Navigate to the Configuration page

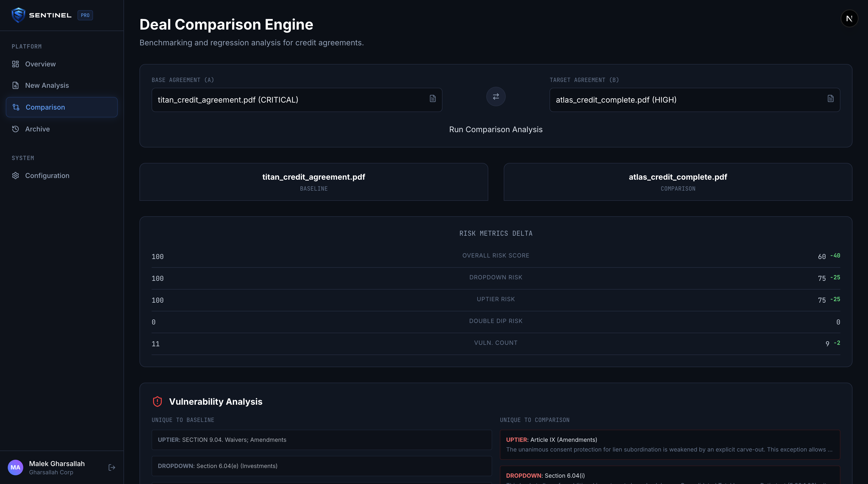47,176
